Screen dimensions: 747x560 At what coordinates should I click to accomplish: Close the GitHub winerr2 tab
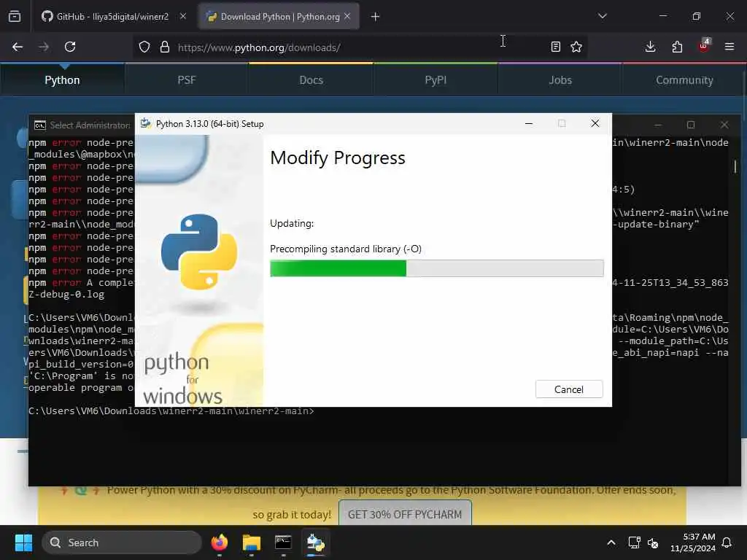(183, 16)
